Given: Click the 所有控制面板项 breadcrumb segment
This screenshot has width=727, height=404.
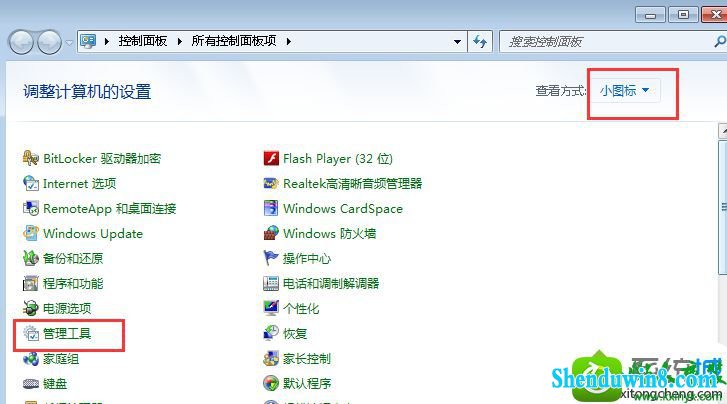Looking at the screenshot, I should pos(234,41).
